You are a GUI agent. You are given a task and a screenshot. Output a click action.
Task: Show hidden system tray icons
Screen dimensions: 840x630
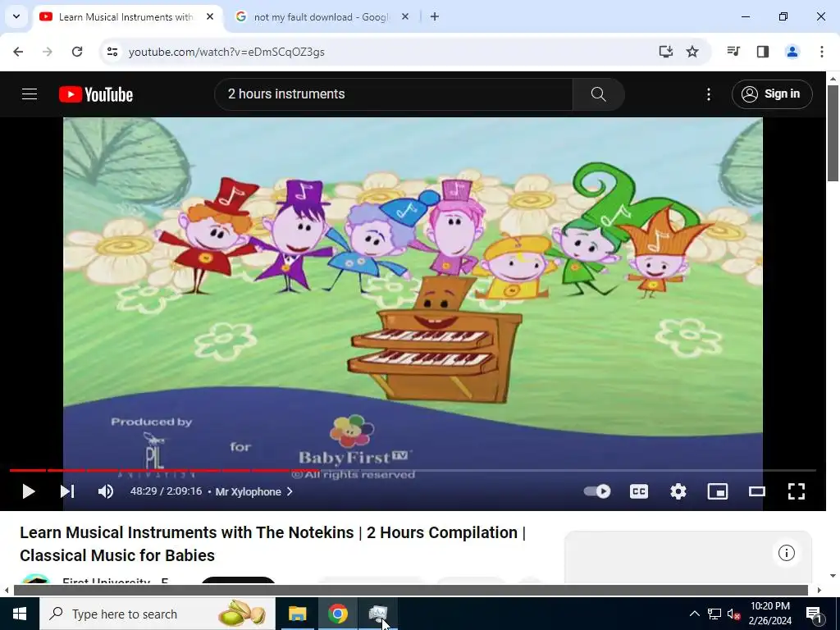pyautogui.click(x=694, y=614)
